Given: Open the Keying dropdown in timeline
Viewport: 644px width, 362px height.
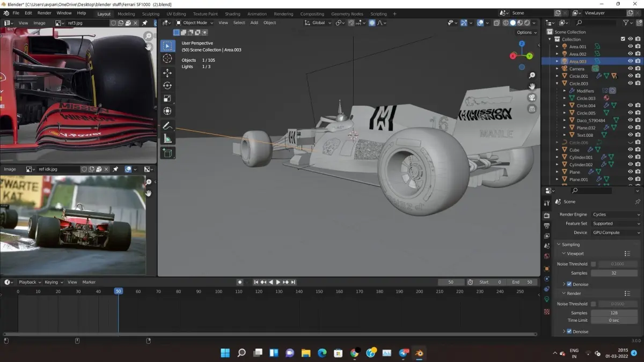Looking at the screenshot, I should point(54,282).
